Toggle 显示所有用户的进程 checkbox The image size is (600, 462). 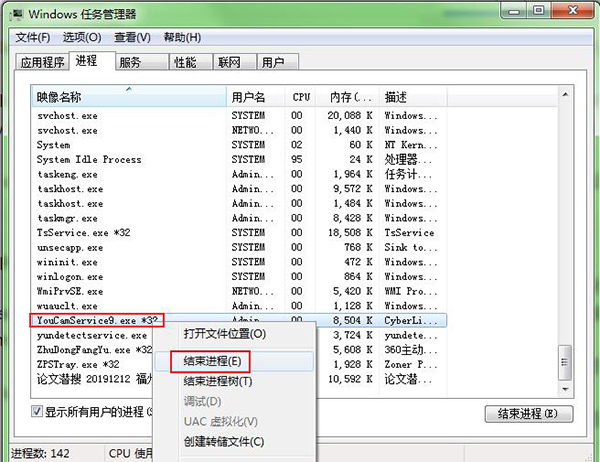pos(38,412)
